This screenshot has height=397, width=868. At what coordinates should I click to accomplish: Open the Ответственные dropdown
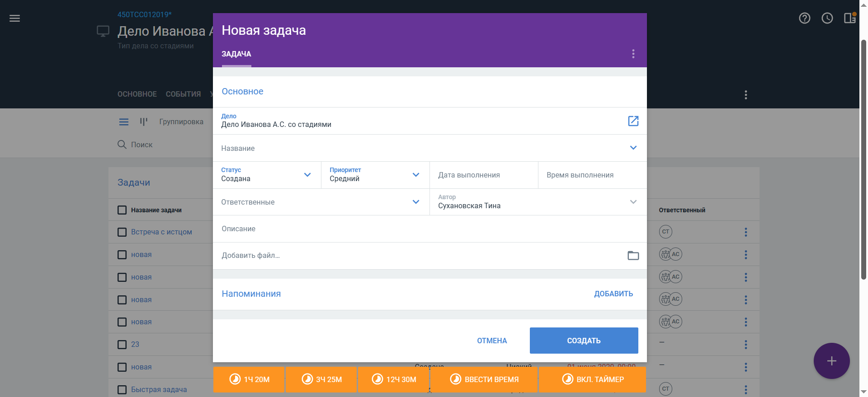(x=416, y=202)
